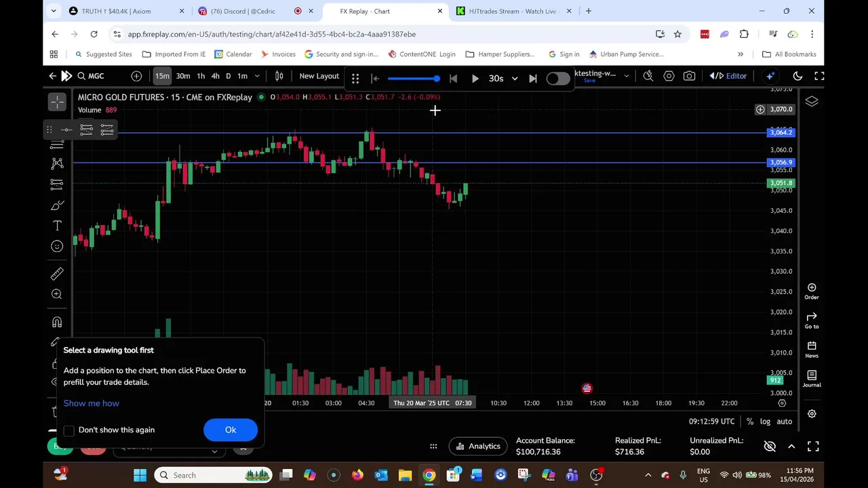Open the brush drawing tool
This screenshot has width=868, height=488.
coord(57,205)
